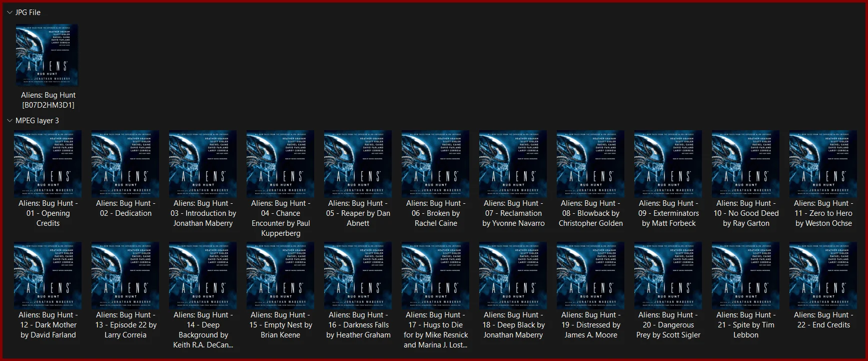Click file name "13 - Episode 22 by Larry Correia"
The width and height of the screenshot is (868, 361).
pyautogui.click(x=126, y=325)
